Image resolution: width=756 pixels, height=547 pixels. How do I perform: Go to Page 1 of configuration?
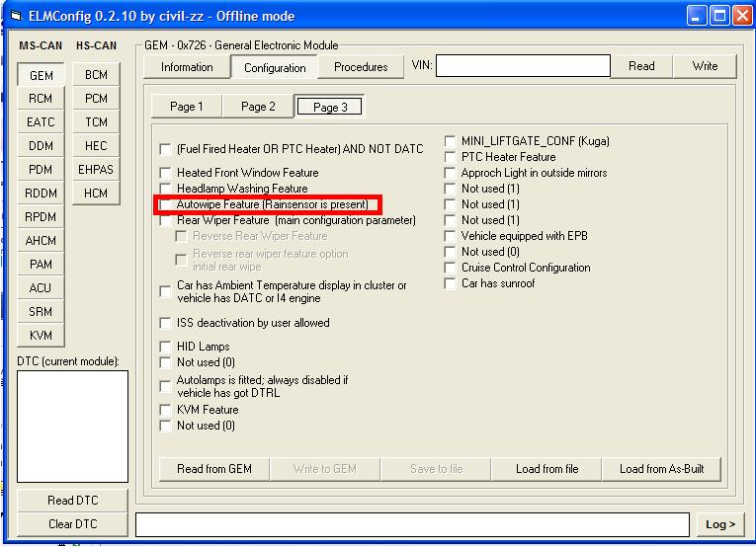tap(186, 107)
